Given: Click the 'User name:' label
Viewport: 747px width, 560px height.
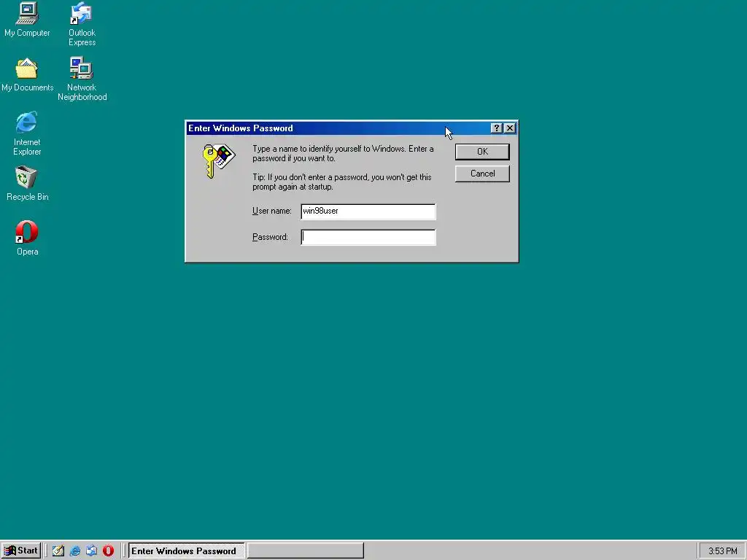Looking at the screenshot, I should click(271, 211).
